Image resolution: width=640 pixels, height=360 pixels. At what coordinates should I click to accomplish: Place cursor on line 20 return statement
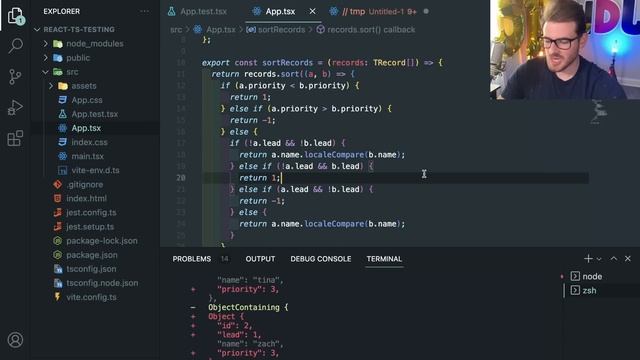point(259,178)
